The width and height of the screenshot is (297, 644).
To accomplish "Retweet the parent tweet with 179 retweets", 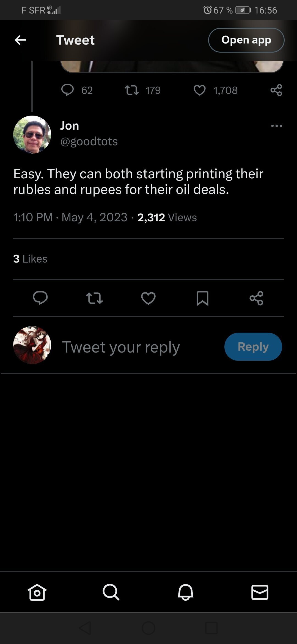I will click(x=132, y=90).
